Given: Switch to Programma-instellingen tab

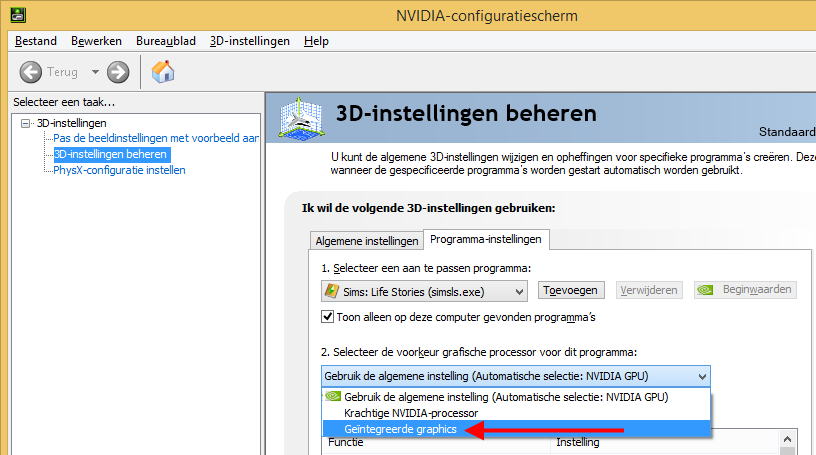Looking at the screenshot, I should point(486,239).
